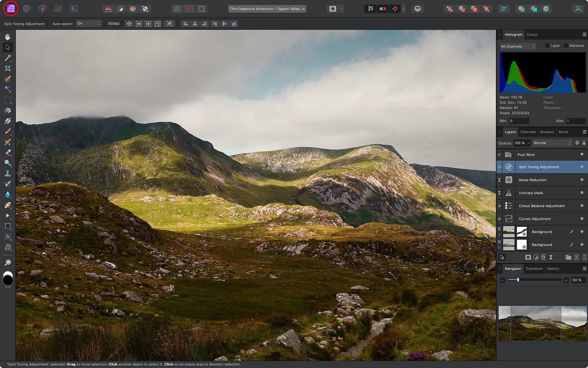Switch to the Photo Persona icon
588x368 pixels.
click(x=11, y=9)
